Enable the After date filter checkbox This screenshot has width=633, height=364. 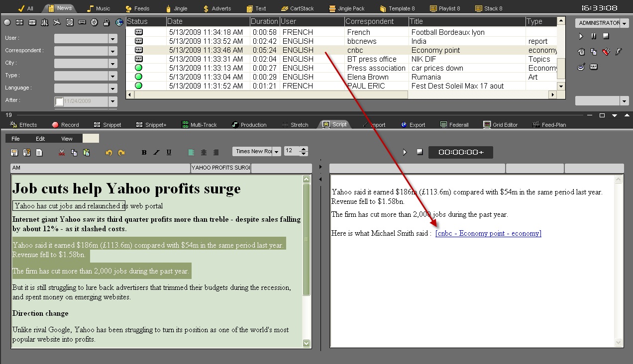point(59,101)
